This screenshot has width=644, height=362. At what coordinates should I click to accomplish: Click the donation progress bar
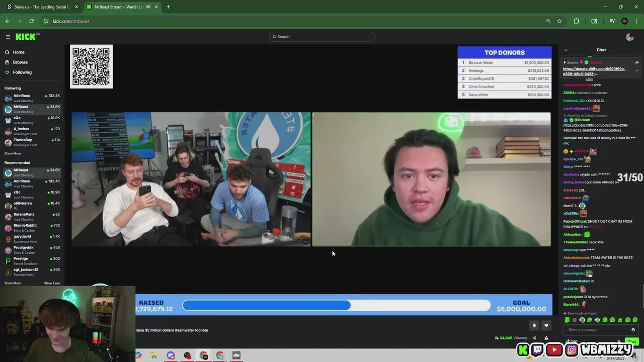pyautogui.click(x=336, y=305)
